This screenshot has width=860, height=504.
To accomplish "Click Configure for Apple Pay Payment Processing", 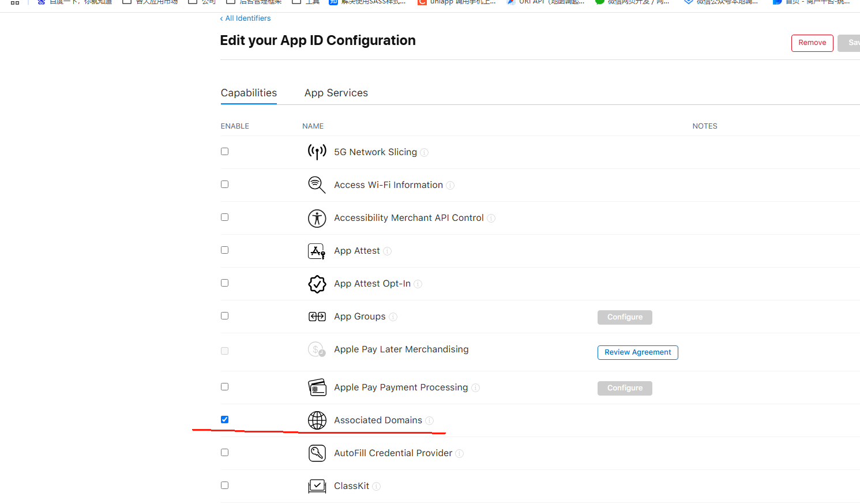I will 625,388.
